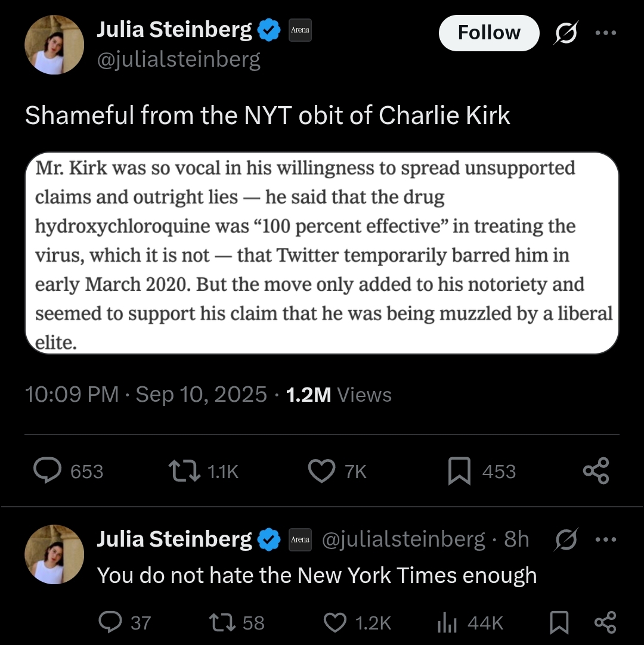Bookmark the main tweet with 453 bookmarks
644x645 pixels.
pyautogui.click(x=459, y=471)
